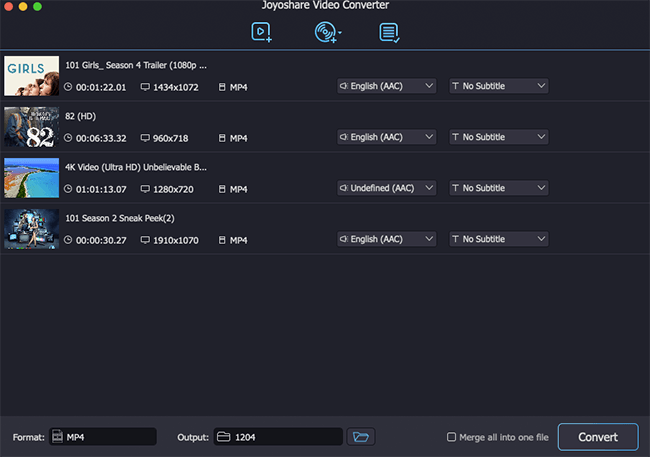This screenshot has width=650, height=457.
Task: Click the Output path field showing 1204
Action: pyautogui.click(x=278, y=437)
